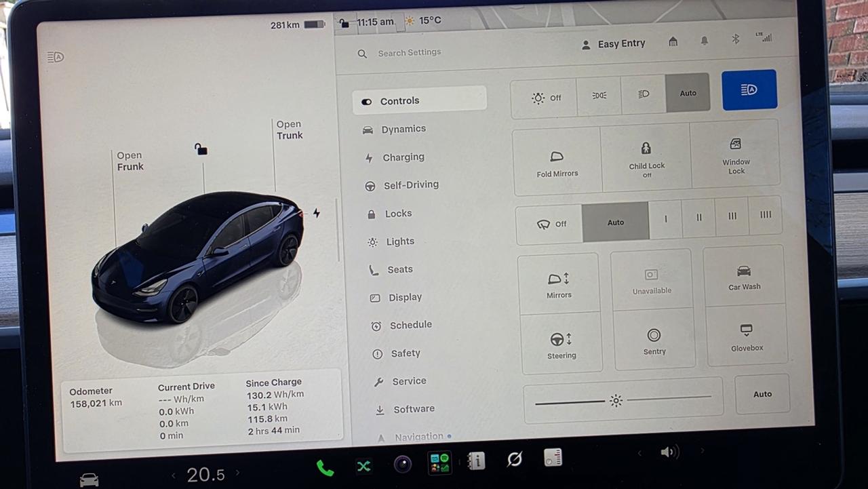
Task: Set wipers to Off
Action: [549, 224]
